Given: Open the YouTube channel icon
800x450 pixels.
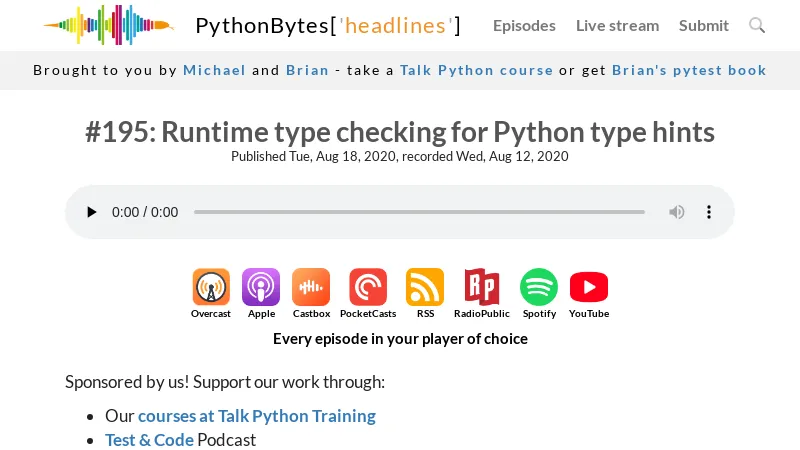Looking at the screenshot, I should click(x=589, y=287).
